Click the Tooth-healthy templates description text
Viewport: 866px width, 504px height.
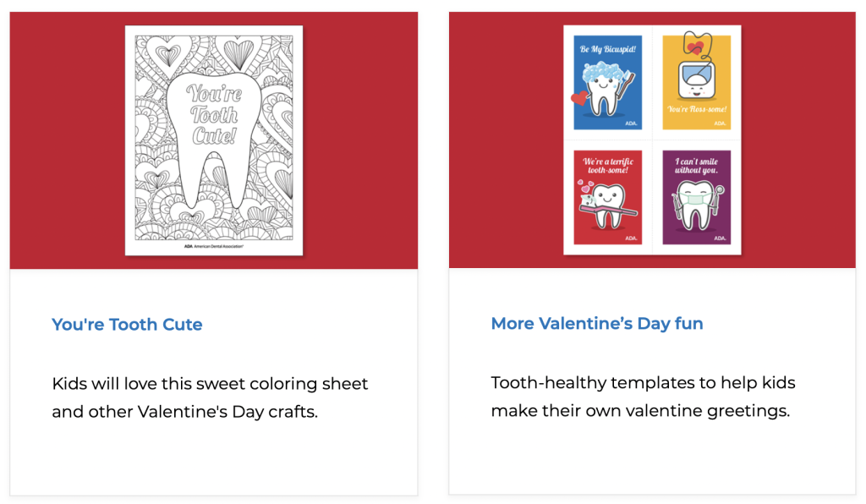(x=643, y=397)
